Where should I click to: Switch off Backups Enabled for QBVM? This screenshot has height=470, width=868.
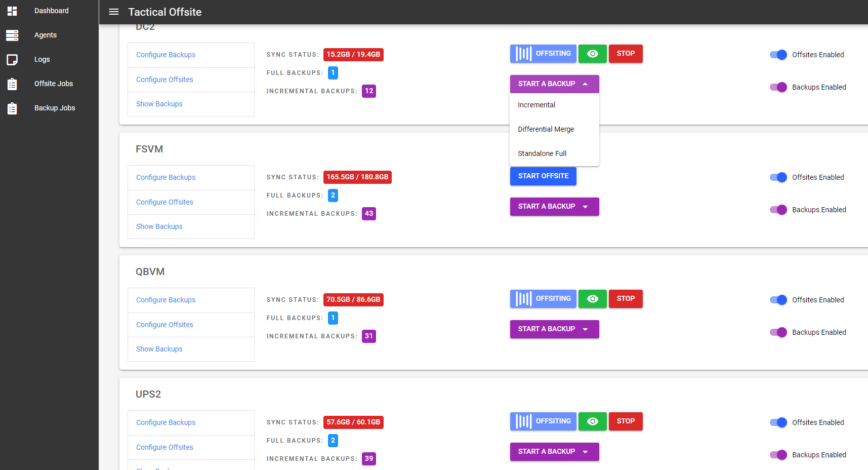tap(778, 332)
